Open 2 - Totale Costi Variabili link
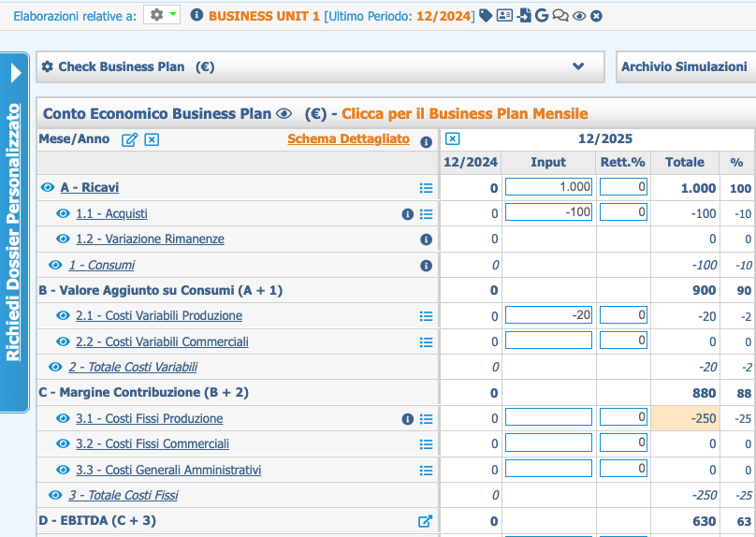 tap(133, 368)
